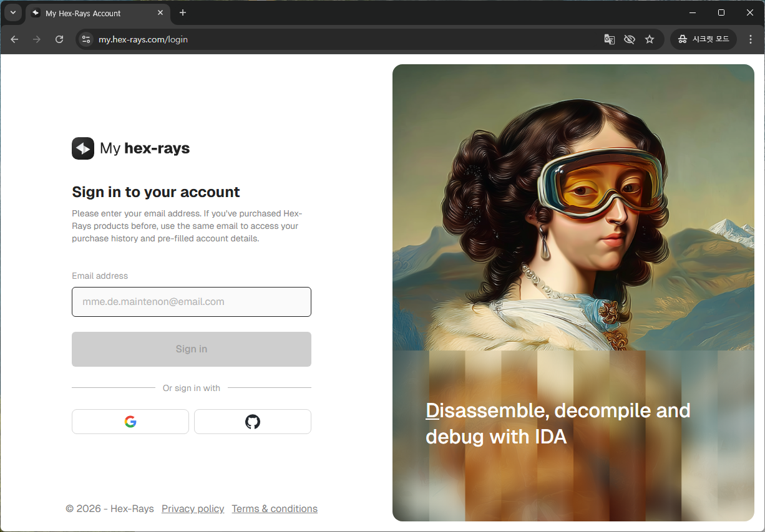Click the Hex-Rays logo icon
The height and width of the screenshot is (532, 765).
[x=83, y=148]
